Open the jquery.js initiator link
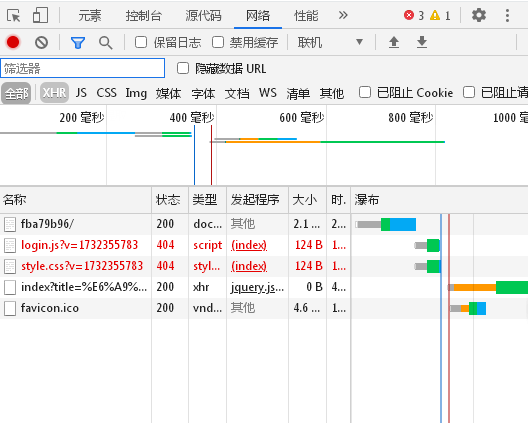528x423 pixels. coord(257,287)
